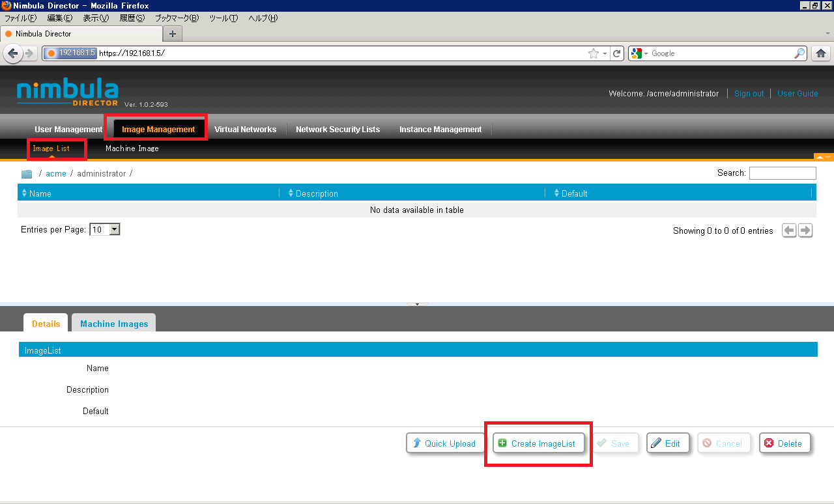Collapse the header with the orange arrow toggle
This screenshot has height=504, width=834.
point(824,157)
